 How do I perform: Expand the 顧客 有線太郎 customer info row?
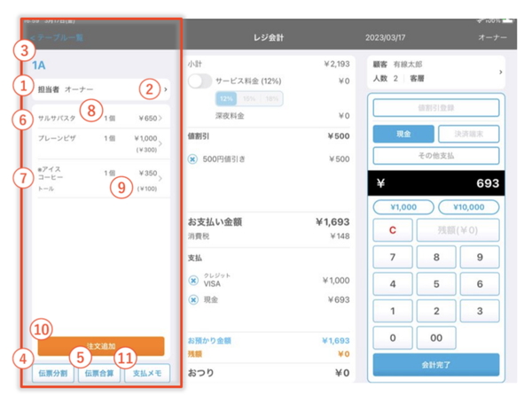[x=500, y=72]
